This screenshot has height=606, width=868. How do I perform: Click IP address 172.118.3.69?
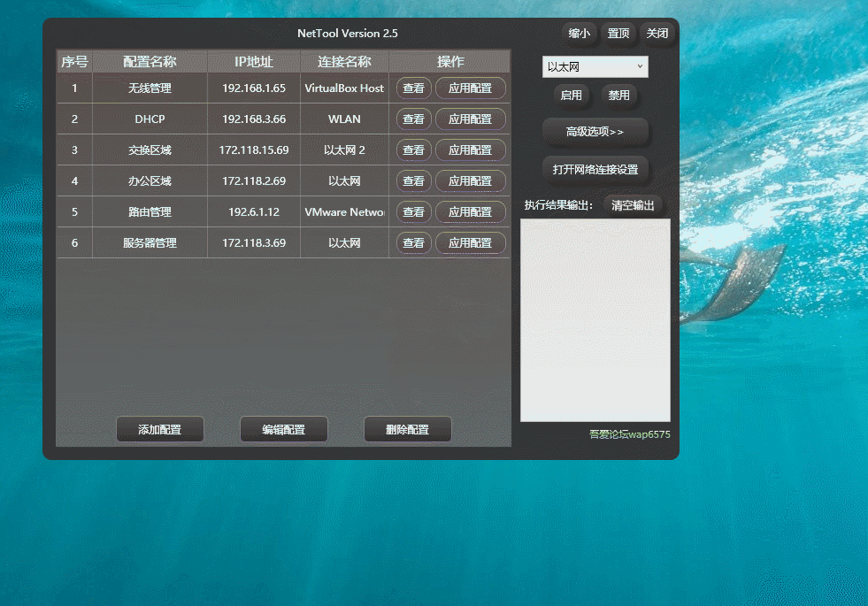tap(254, 243)
